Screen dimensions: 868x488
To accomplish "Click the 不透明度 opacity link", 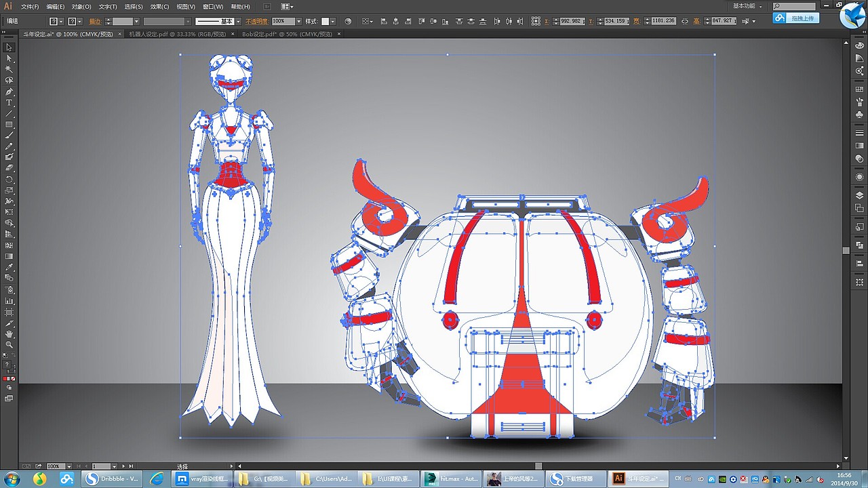I will [256, 22].
